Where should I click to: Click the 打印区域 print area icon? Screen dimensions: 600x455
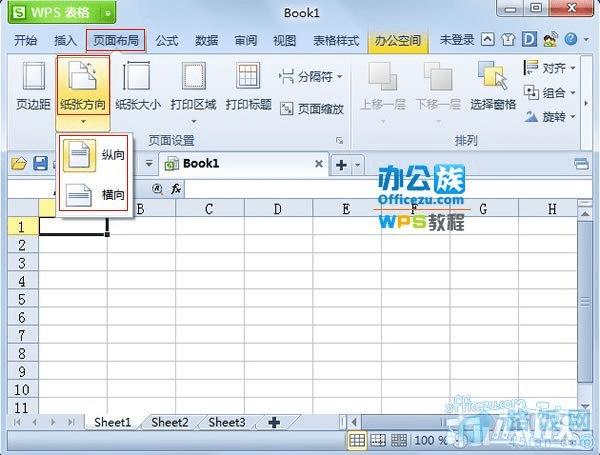point(194,76)
